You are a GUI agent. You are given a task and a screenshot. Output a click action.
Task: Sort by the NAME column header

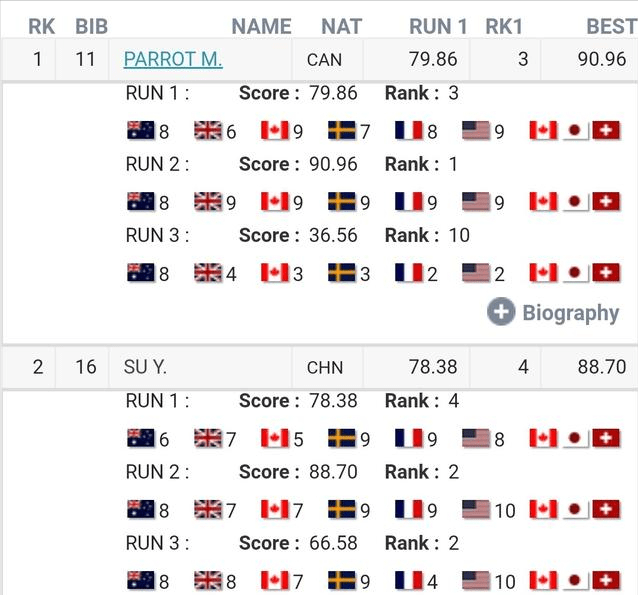tap(261, 26)
